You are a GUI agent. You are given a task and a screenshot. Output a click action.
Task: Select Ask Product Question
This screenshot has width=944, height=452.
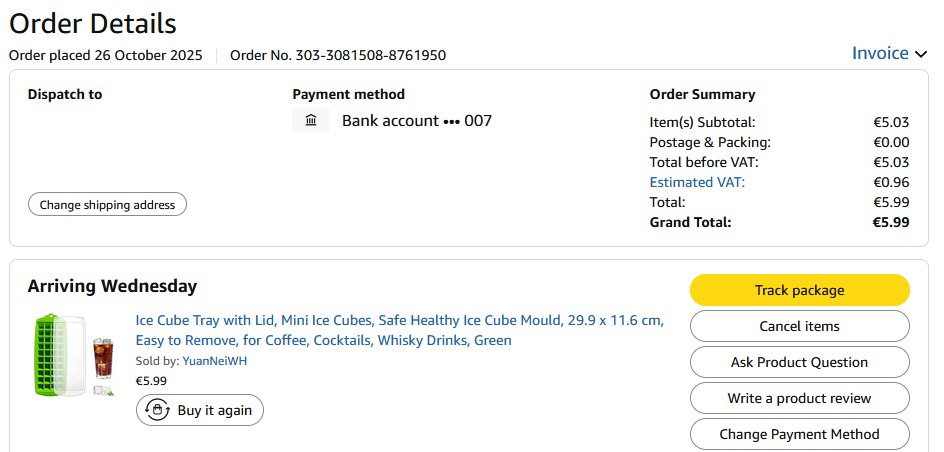[799, 362]
